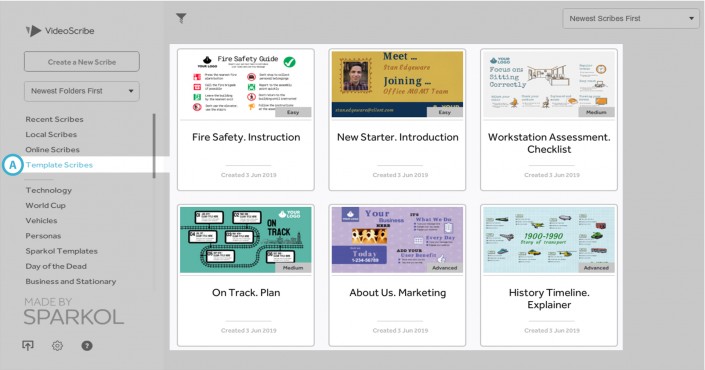Open Meet Stan Edgeware template thumbnail
The width and height of the screenshot is (705, 370).
[397, 84]
